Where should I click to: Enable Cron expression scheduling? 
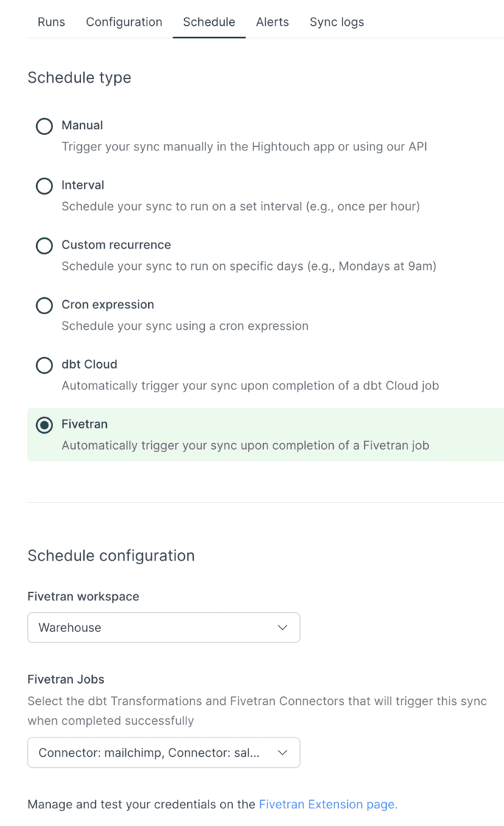pos(43,305)
